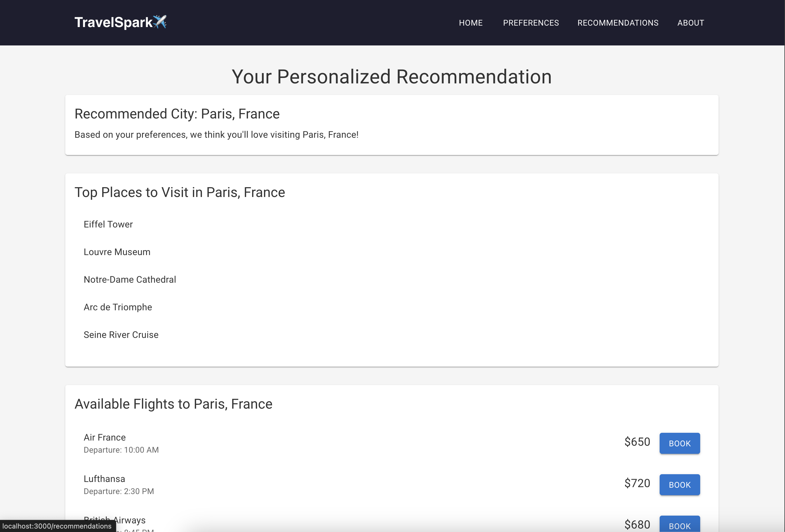The height and width of the screenshot is (532, 785).
Task: Click the Louvre Museum list item
Action: coord(117,252)
